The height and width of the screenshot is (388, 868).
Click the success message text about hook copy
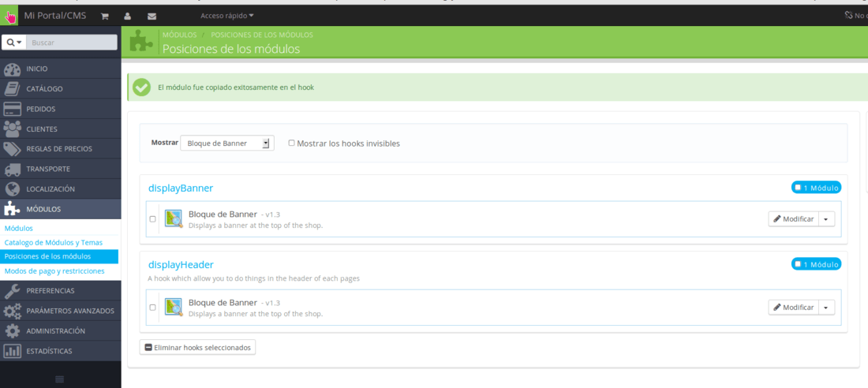(x=236, y=88)
